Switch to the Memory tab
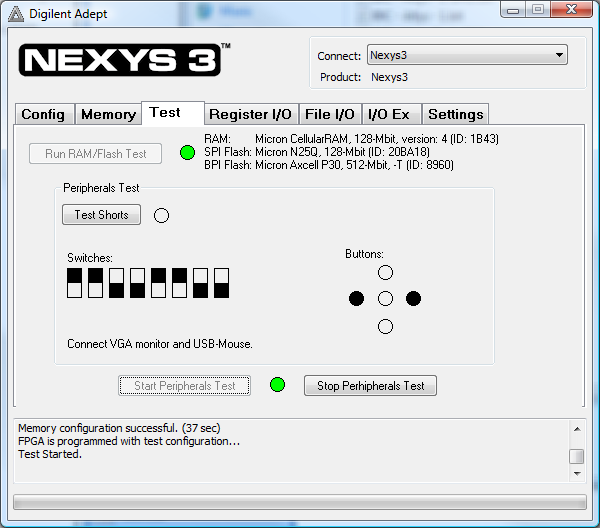600x528 pixels. click(x=108, y=114)
